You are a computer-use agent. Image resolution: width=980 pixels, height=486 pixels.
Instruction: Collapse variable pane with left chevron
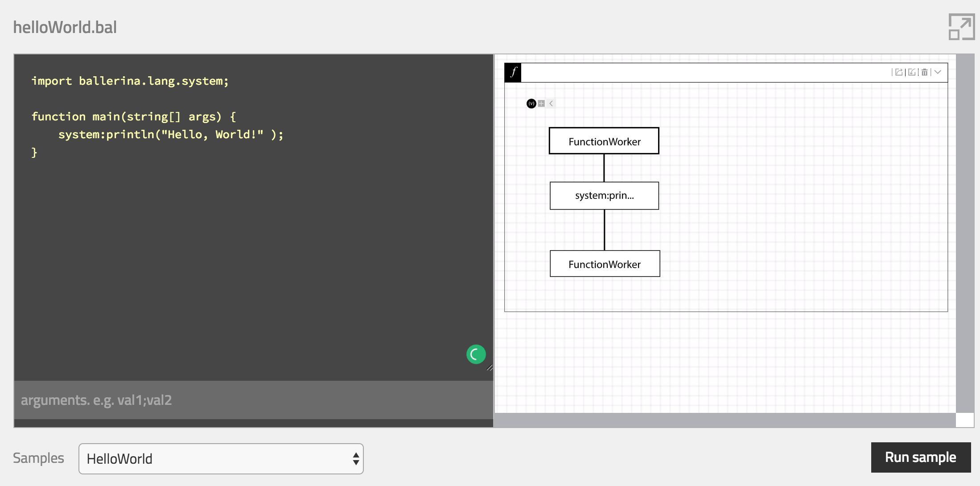551,103
